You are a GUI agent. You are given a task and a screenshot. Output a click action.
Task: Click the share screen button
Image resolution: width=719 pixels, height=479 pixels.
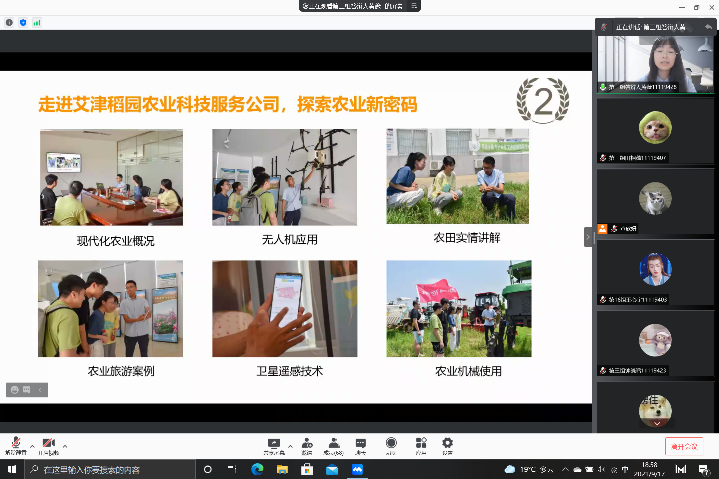click(x=273, y=443)
